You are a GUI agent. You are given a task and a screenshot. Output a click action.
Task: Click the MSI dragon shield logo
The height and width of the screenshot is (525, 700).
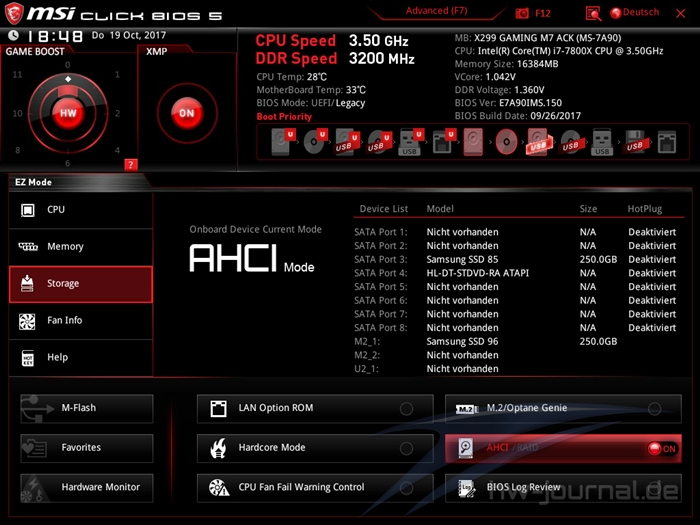coord(14,13)
